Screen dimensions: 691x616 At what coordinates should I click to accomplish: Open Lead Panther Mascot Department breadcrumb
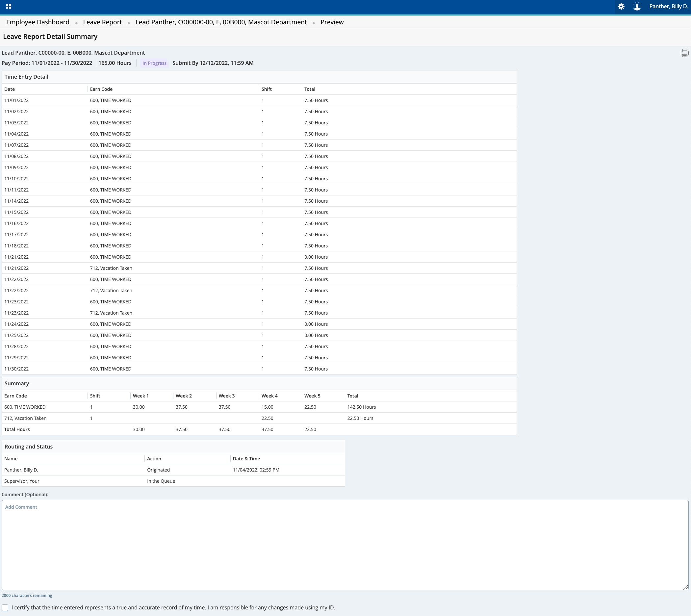click(221, 22)
